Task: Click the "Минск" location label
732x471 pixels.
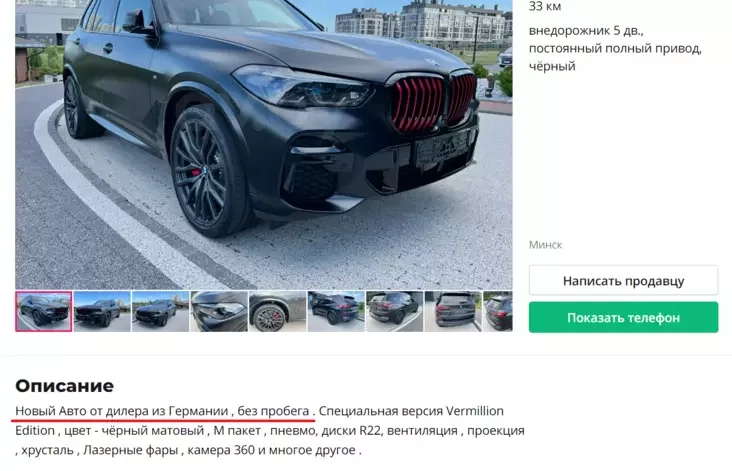Action: (545, 245)
